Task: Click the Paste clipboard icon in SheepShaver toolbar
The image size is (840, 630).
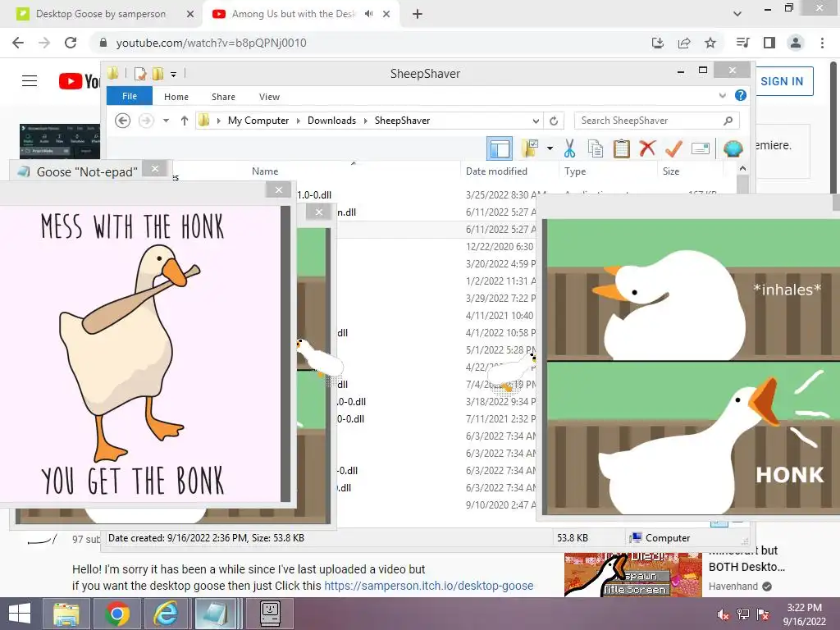Action: coord(622,148)
